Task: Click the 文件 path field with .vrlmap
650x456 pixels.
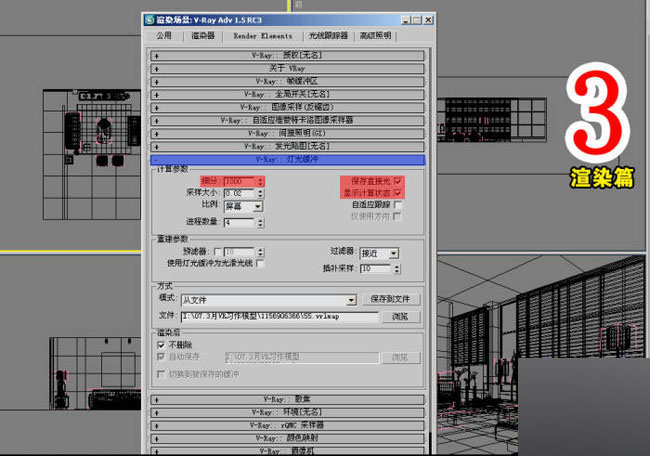Action: (280, 316)
